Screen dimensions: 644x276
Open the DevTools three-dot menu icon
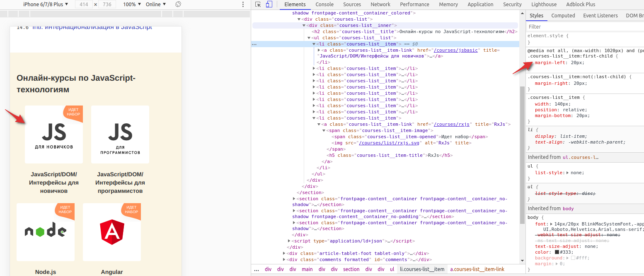pos(242,4)
